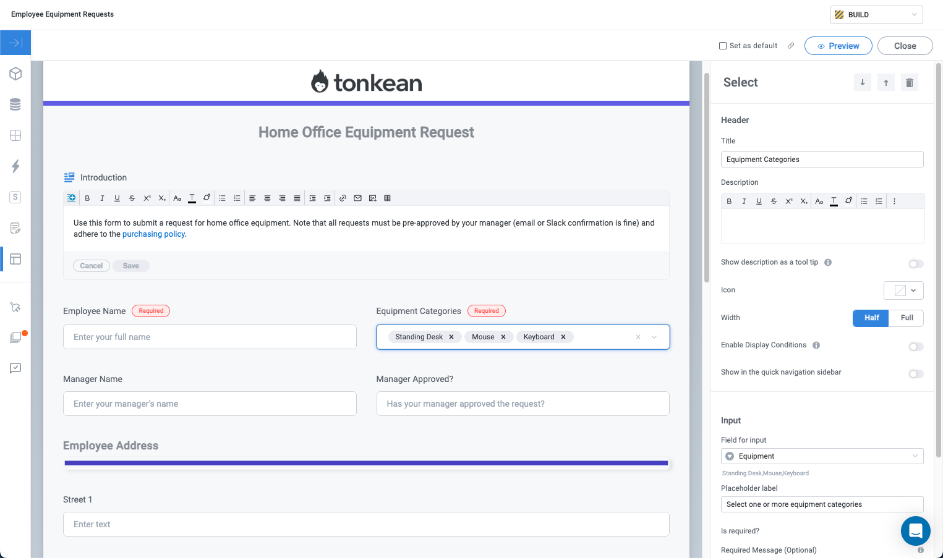
Task: Open text size dropdown in Introduction toolbar
Action: tap(177, 198)
